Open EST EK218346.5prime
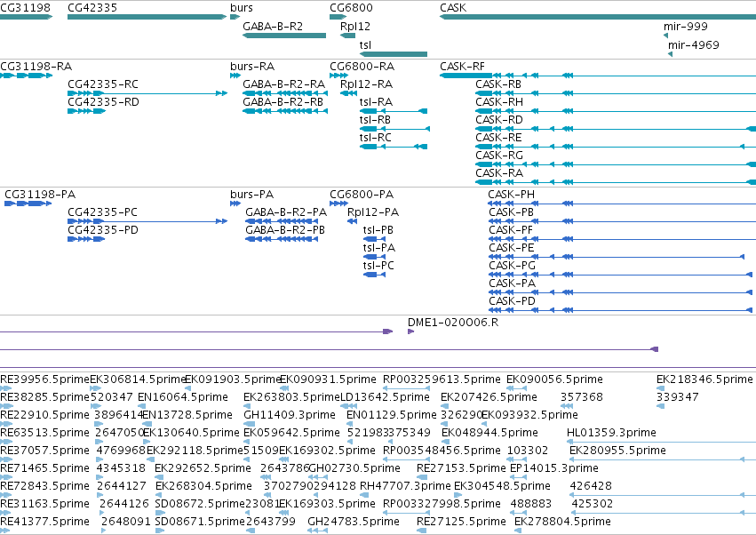Viewport: 756px width, 535px height. coord(704,379)
